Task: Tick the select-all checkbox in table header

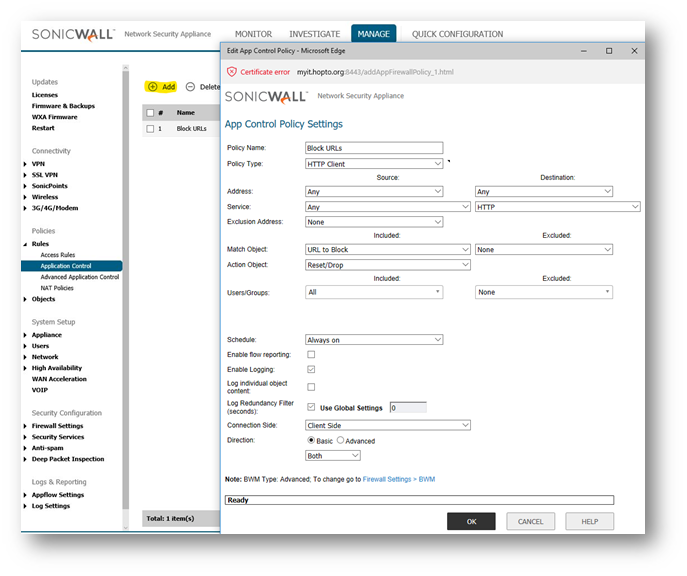Action: (x=150, y=113)
